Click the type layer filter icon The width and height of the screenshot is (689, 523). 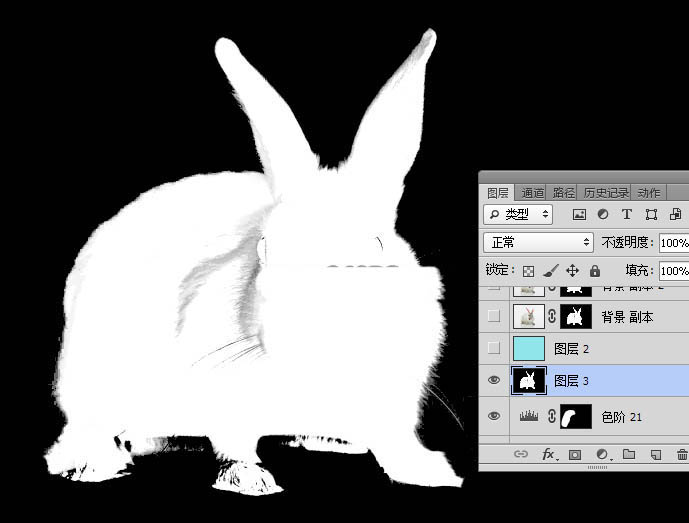(627, 214)
